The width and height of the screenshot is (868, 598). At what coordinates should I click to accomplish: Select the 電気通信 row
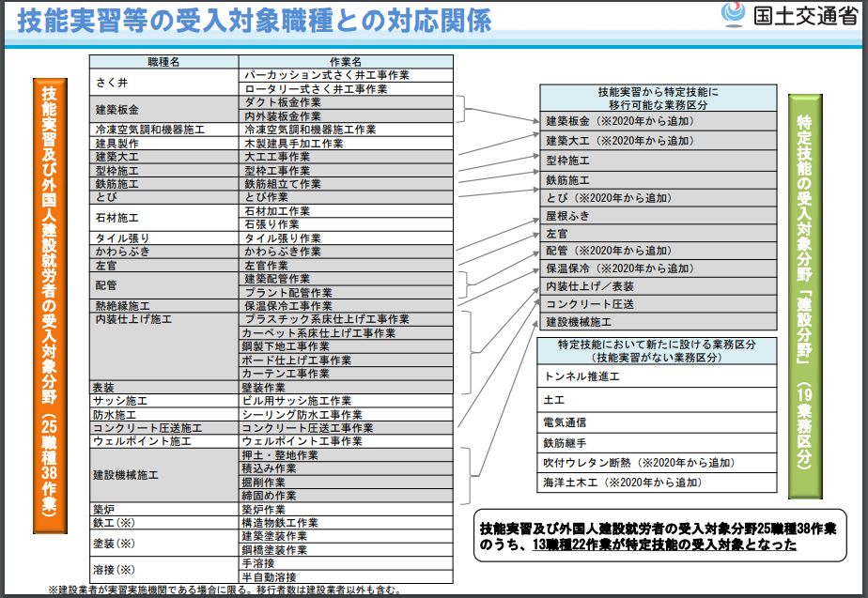(657, 422)
